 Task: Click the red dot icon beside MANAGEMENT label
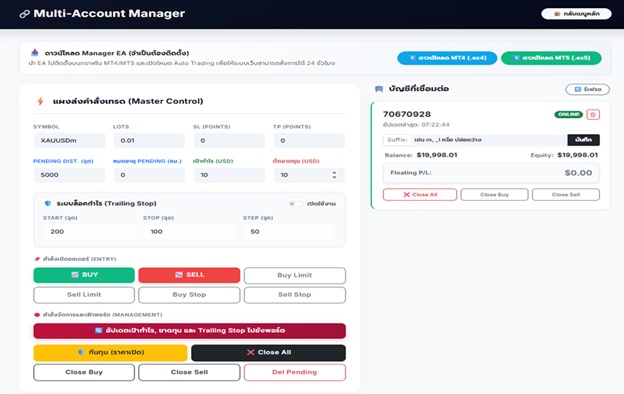(x=37, y=315)
